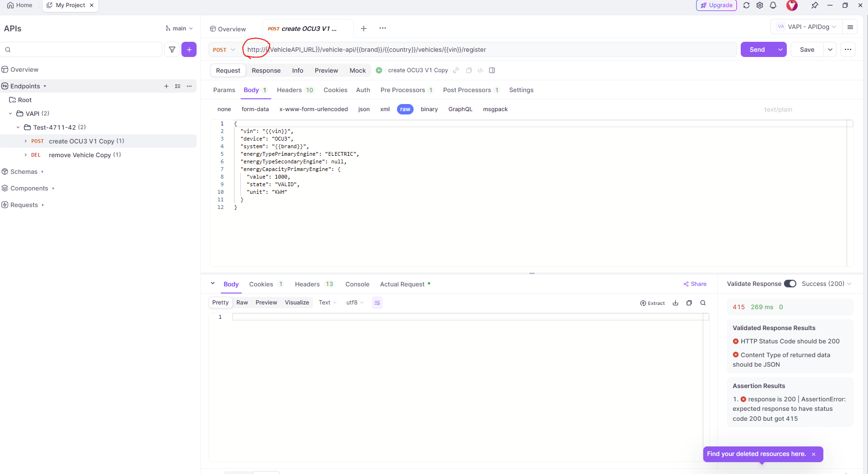
Task: Click the Send button
Action: (x=757, y=49)
